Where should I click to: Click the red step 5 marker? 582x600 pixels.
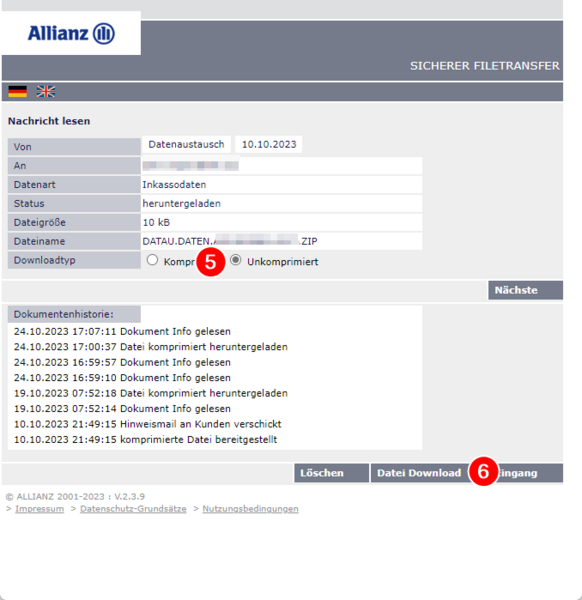click(x=210, y=262)
